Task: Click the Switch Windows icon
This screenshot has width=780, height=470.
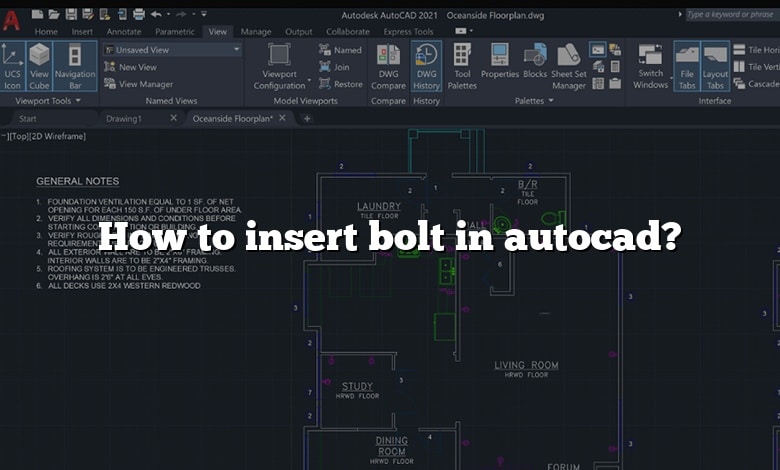Action: tap(651, 66)
